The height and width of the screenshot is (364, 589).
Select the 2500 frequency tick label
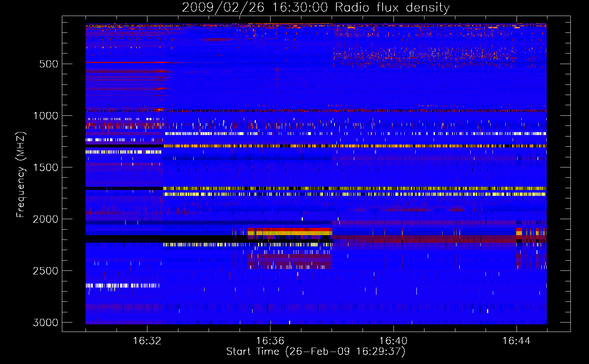tap(46, 271)
